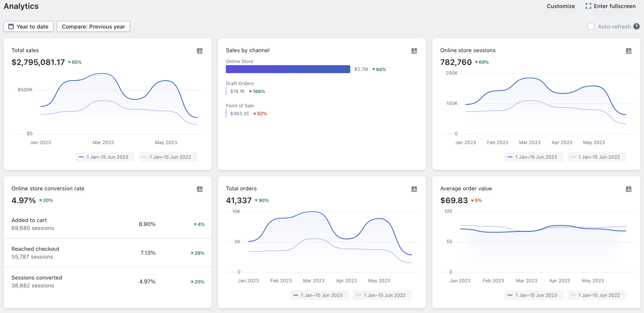Open the Online store sessions title link
The width and height of the screenshot is (644, 313).
467,50
